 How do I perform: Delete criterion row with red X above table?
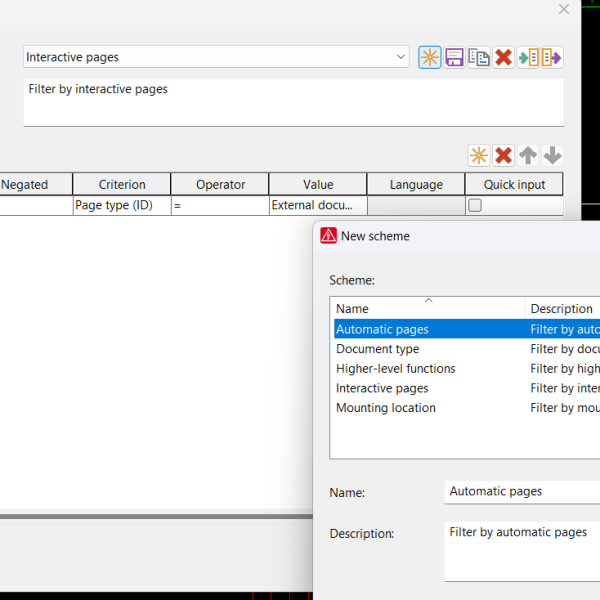tap(503, 155)
